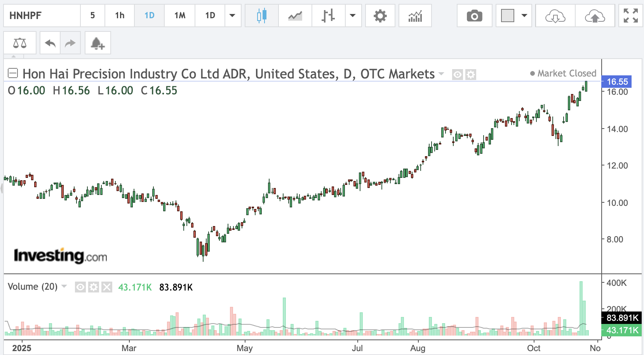Switch to the area chart style icon
644x355 pixels.
(x=295, y=16)
